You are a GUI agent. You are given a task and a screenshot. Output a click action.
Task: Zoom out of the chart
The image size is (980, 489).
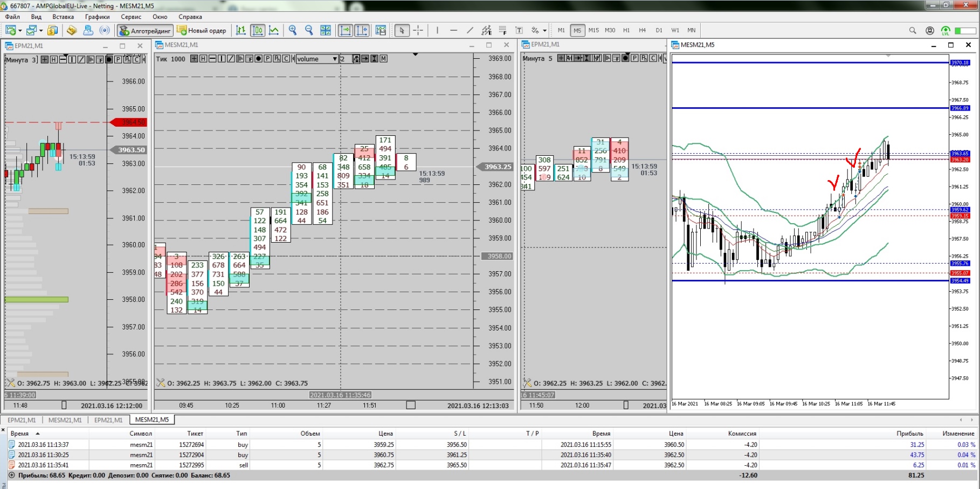(x=309, y=30)
